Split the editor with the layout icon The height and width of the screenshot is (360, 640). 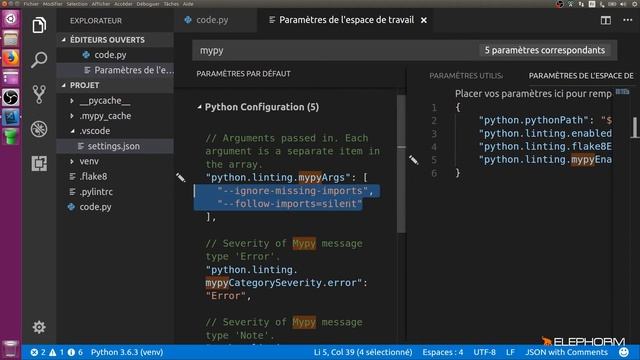click(606, 20)
